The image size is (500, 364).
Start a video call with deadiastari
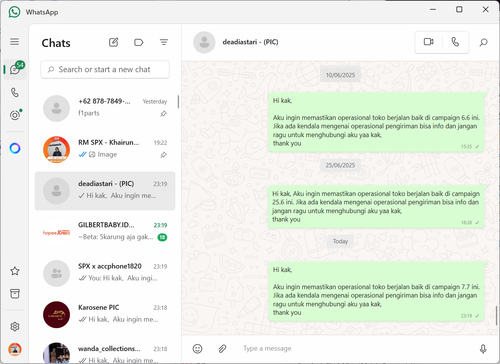coord(429,42)
